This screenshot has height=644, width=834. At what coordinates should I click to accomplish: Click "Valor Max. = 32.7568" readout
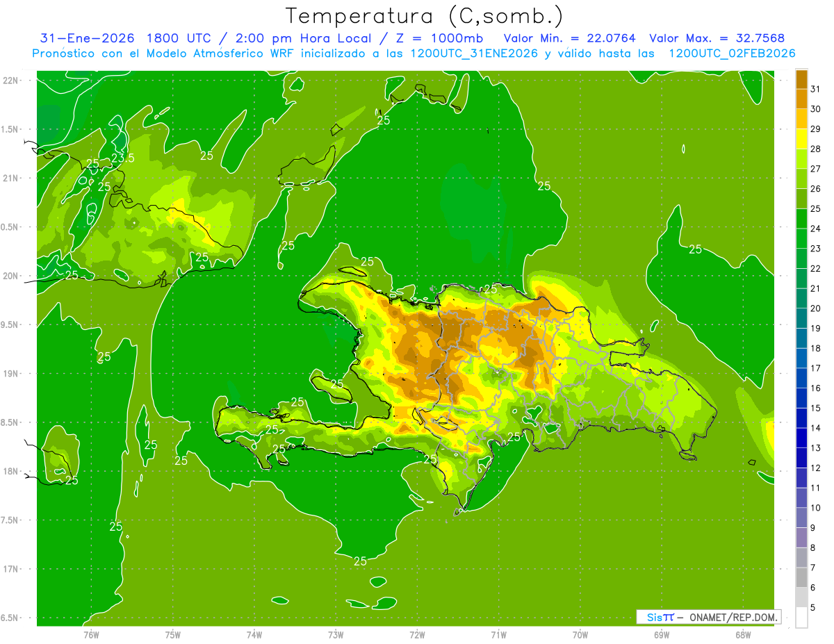[717, 38]
